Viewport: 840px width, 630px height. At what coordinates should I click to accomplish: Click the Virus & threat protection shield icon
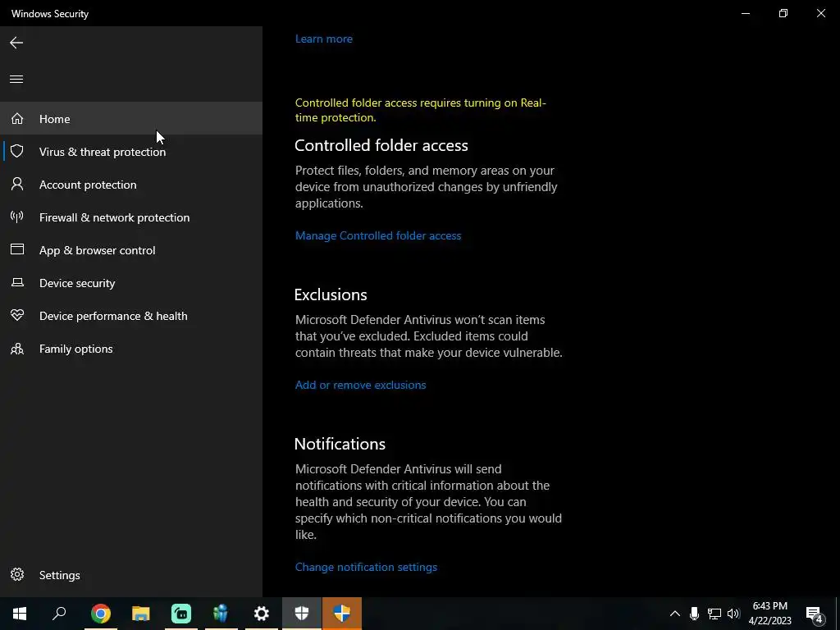pos(17,151)
